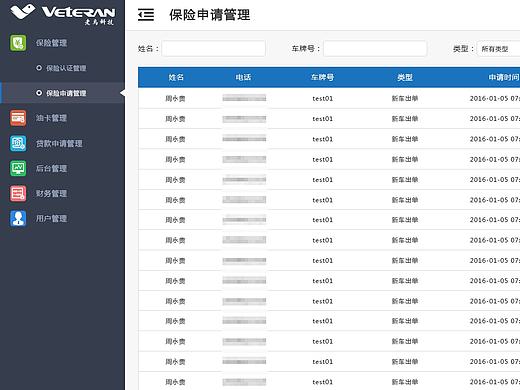520x390 pixels.
Task: Select the 保险管理 menu label
Action: (51, 43)
